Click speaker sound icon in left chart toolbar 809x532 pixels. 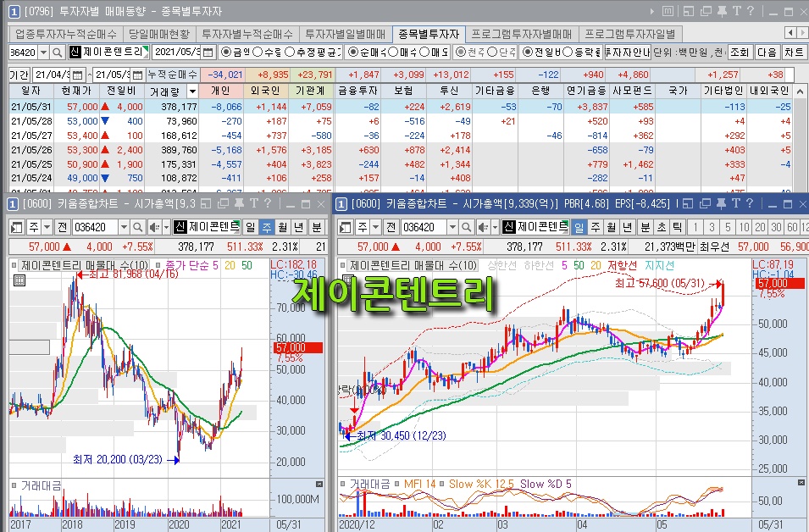tap(153, 227)
